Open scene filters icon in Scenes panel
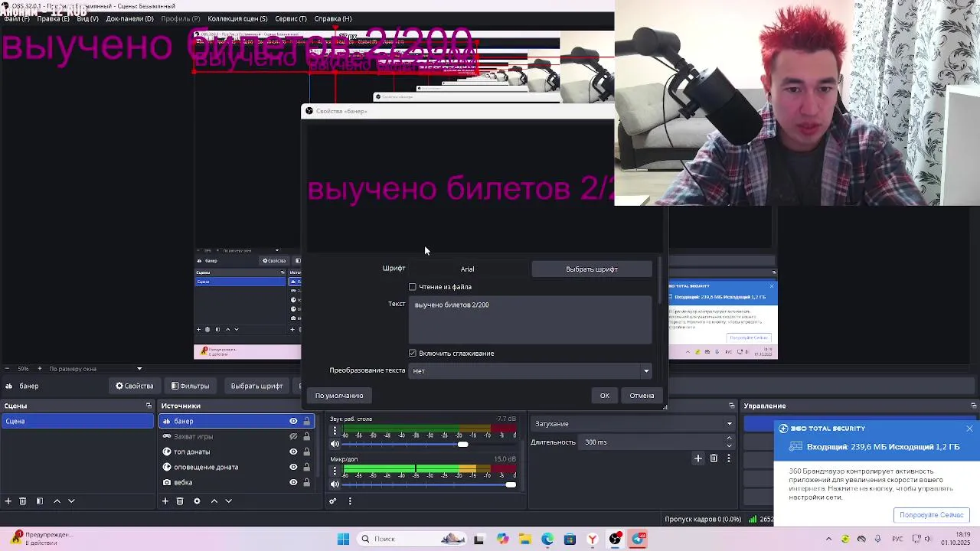 click(x=40, y=501)
